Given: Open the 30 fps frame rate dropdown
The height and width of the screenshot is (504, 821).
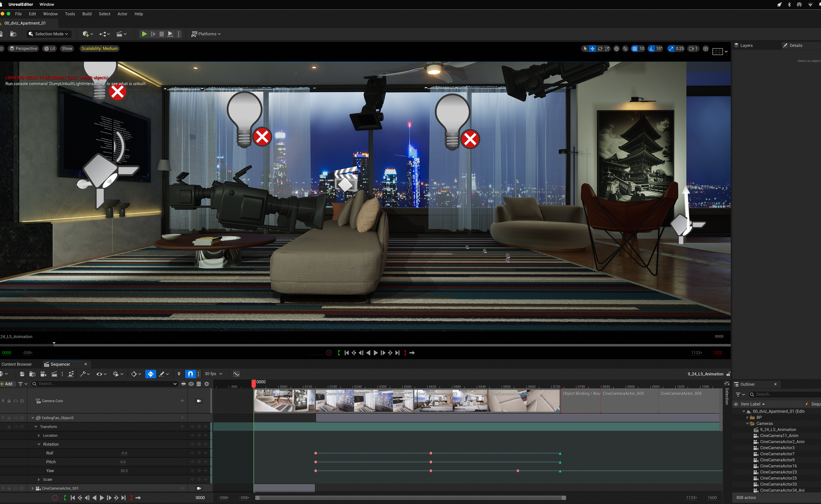Looking at the screenshot, I should (x=213, y=374).
